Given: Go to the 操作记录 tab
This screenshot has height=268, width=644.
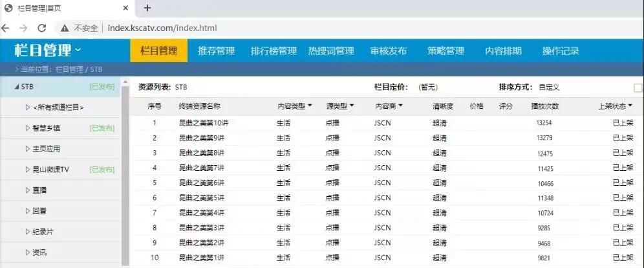Looking at the screenshot, I should coord(561,51).
